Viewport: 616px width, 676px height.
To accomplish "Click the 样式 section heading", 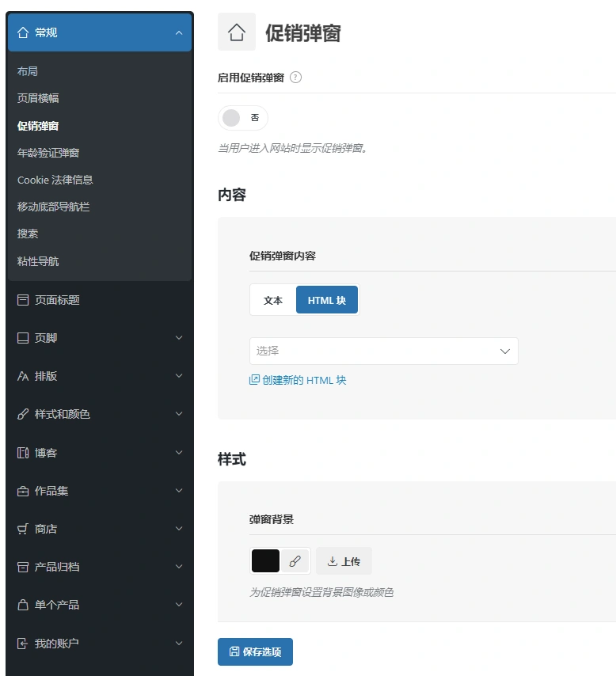I will [x=232, y=459].
